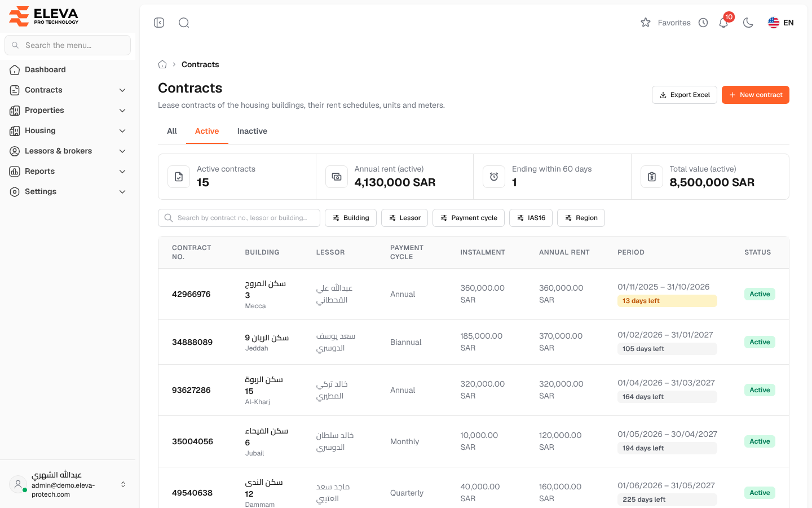Open global search magnifier icon
This screenshot has width=812, height=508.
click(x=184, y=23)
